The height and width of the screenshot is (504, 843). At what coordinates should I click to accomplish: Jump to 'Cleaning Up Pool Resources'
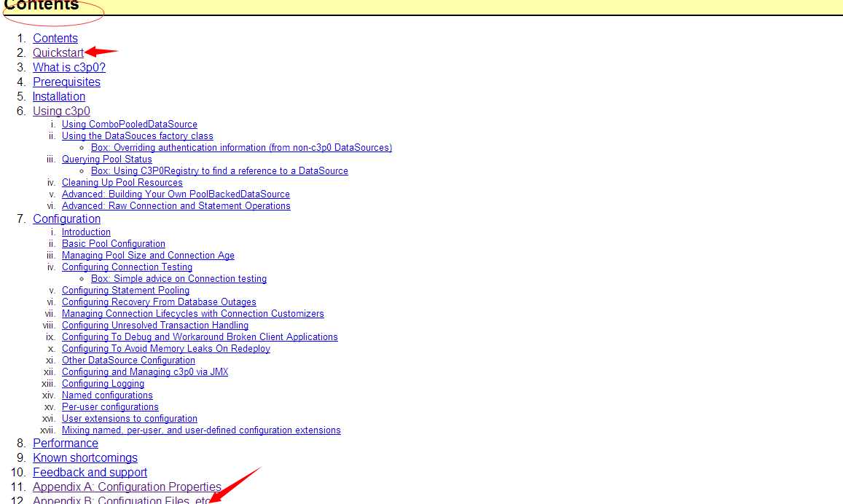(122, 183)
